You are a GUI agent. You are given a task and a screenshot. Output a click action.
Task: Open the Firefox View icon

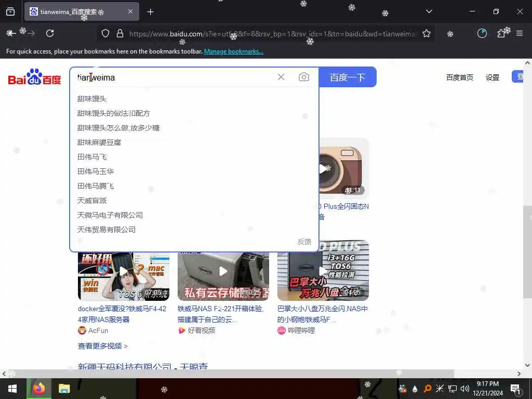tap(10, 12)
